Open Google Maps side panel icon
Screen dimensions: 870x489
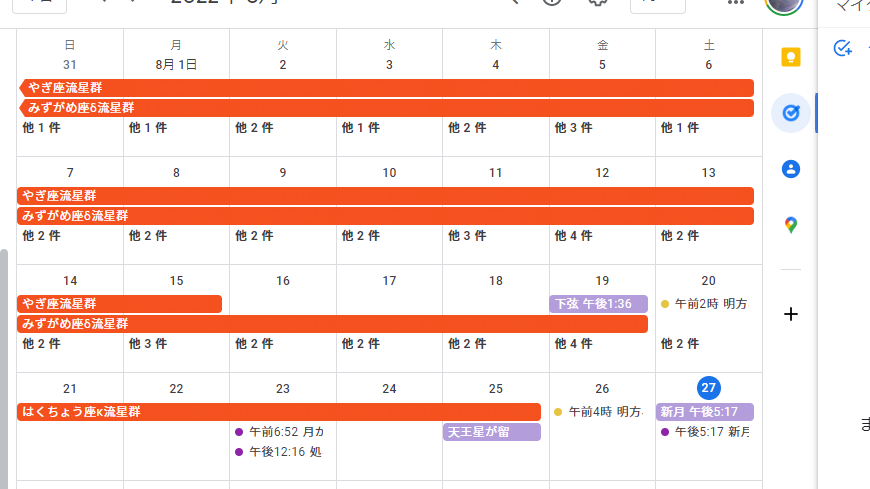point(791,225)
